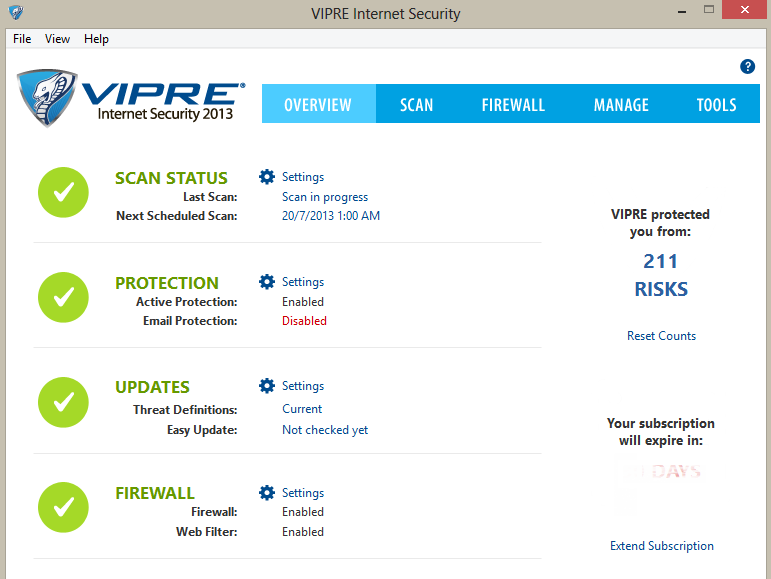Click Active Protection Enabled status text

303,302
